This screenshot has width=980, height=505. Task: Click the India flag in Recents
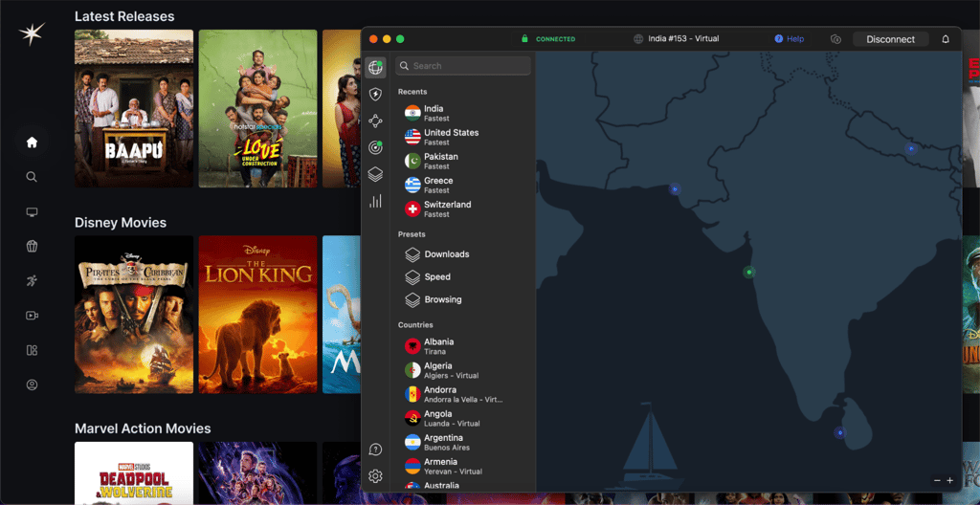412,113
